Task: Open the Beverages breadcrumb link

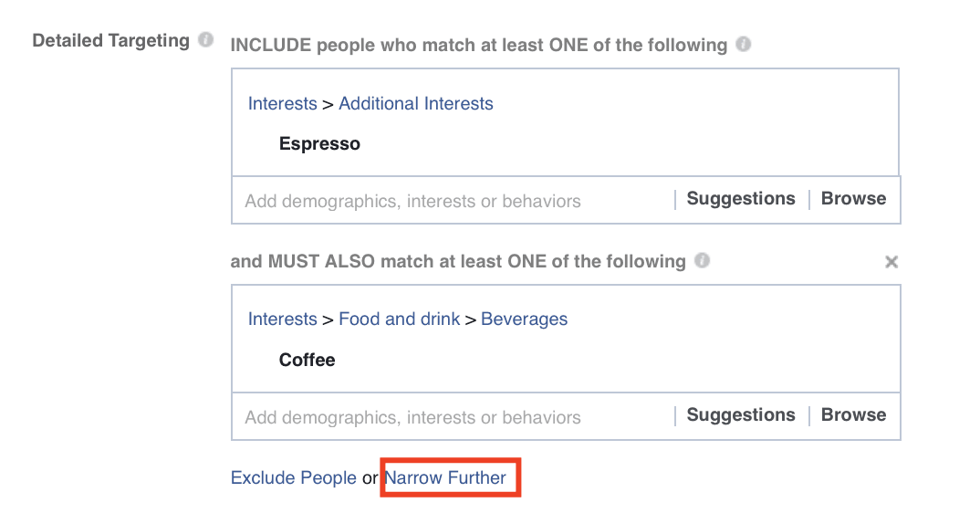Action: click(524, 319)
